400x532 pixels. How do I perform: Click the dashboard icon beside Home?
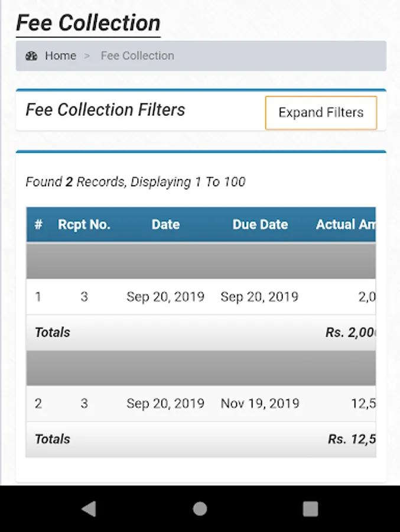pyautogui.click(x=31, y=56)
